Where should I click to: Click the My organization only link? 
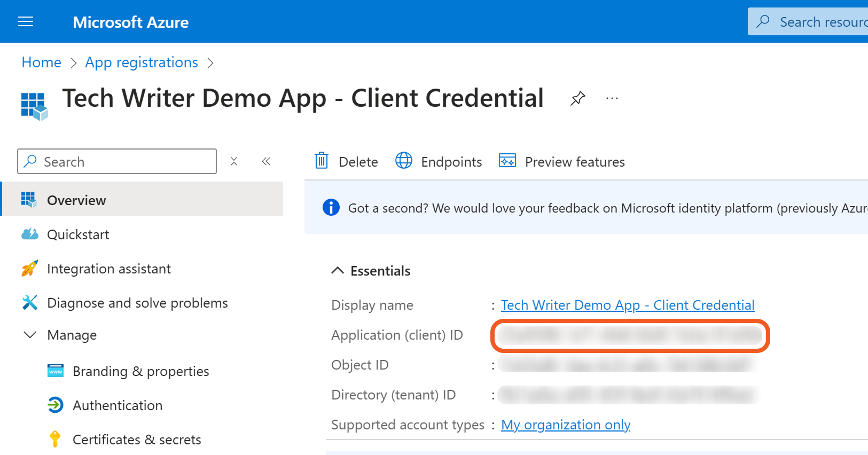566,425
